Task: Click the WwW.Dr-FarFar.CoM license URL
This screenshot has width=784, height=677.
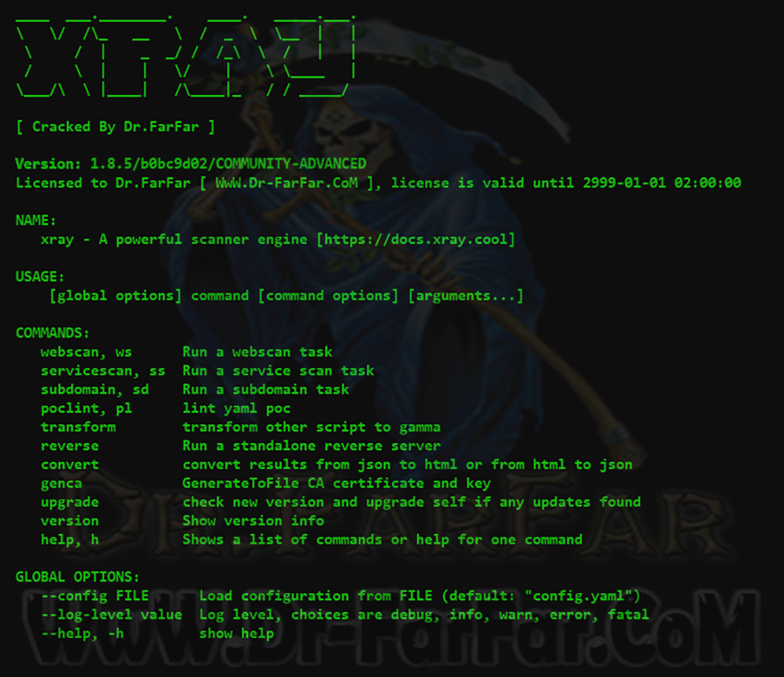Action: 286,183
